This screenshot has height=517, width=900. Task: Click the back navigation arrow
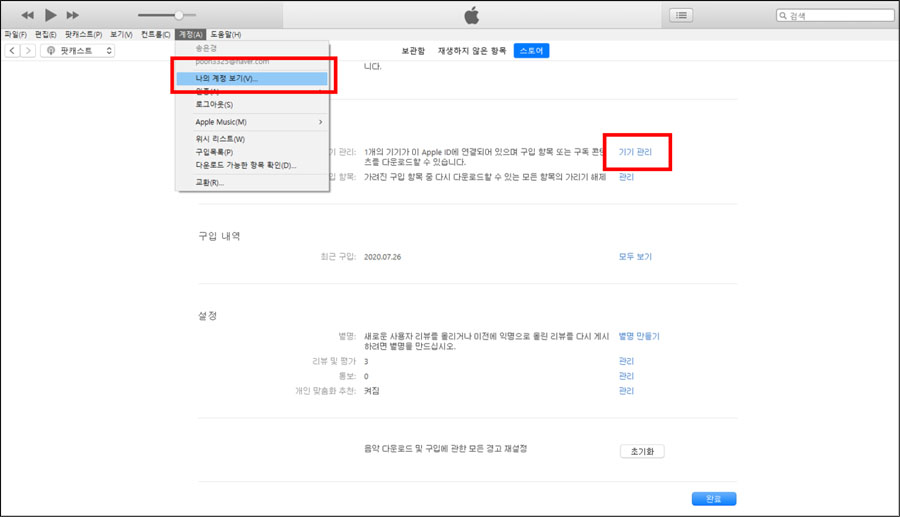pyautogui.click(x=12, y=50)
